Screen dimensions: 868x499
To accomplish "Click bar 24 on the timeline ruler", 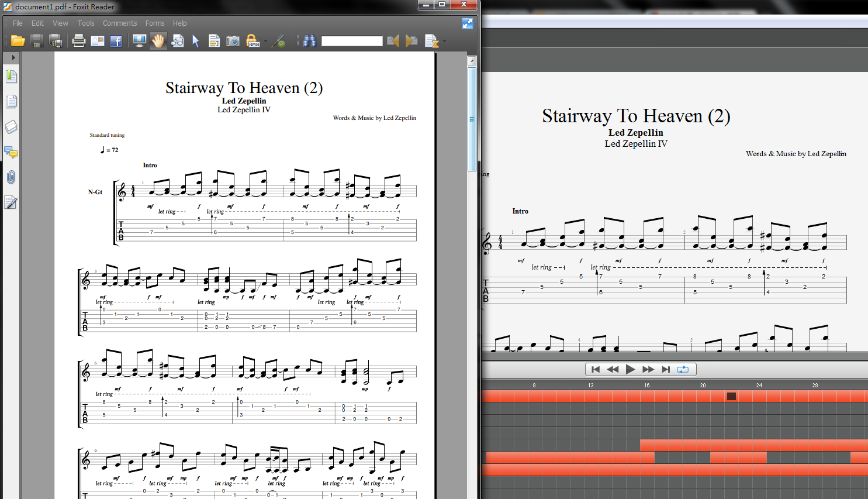I will (x=759, y=386).
